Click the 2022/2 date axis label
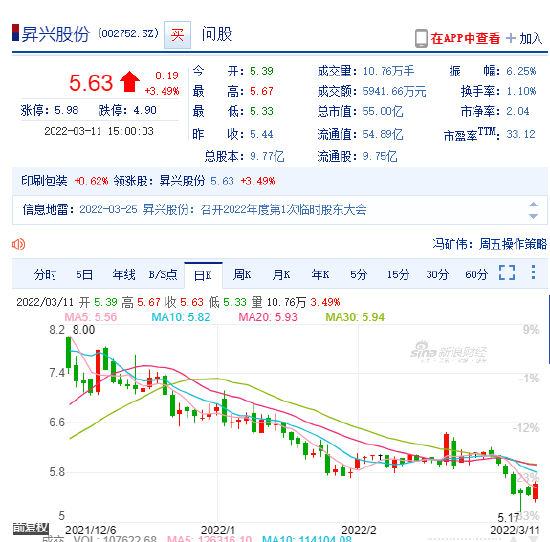 click(x=358, y=530)
